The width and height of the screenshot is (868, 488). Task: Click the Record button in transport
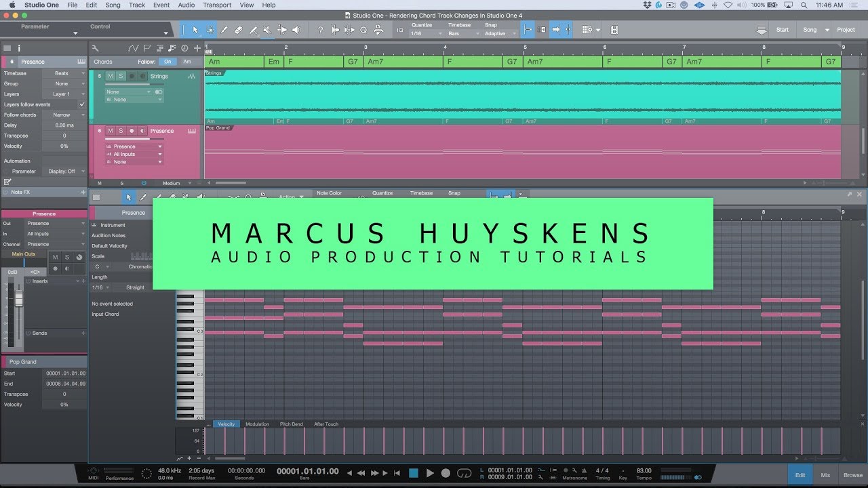click(x=446, y=473)
